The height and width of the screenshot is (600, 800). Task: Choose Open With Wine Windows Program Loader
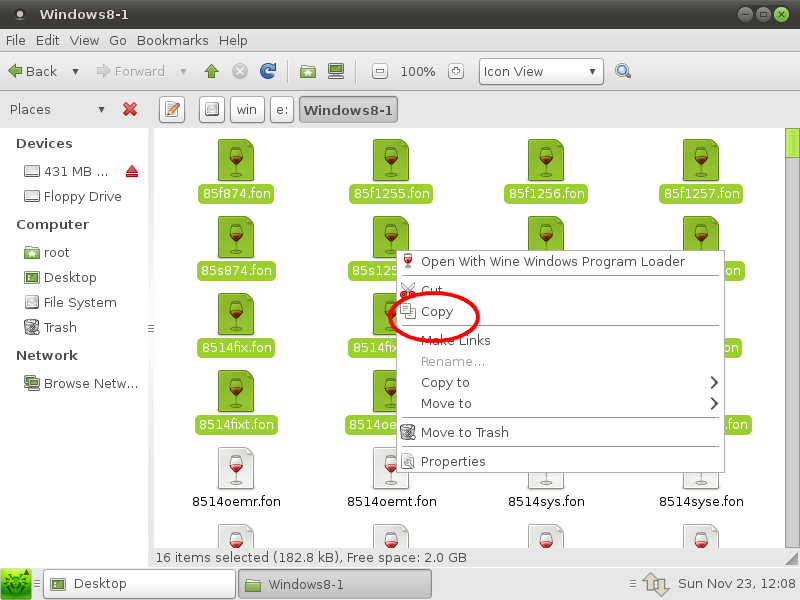(560, 262)
